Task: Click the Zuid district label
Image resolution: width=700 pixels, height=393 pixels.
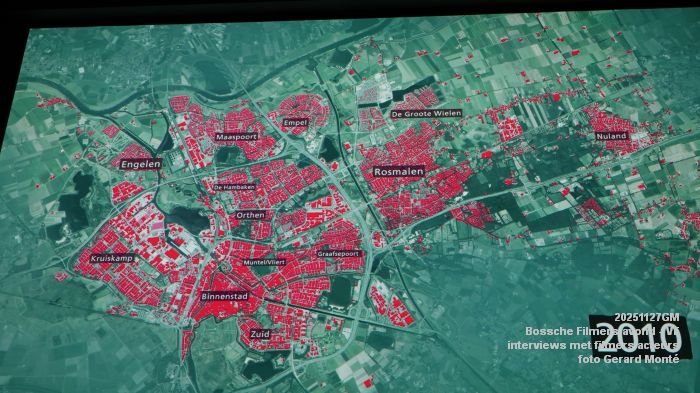Action: 260,334
